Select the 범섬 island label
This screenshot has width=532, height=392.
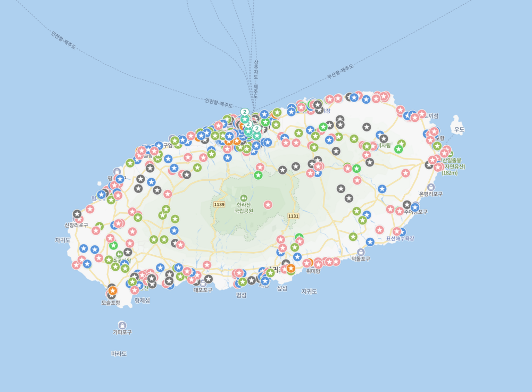241,295
